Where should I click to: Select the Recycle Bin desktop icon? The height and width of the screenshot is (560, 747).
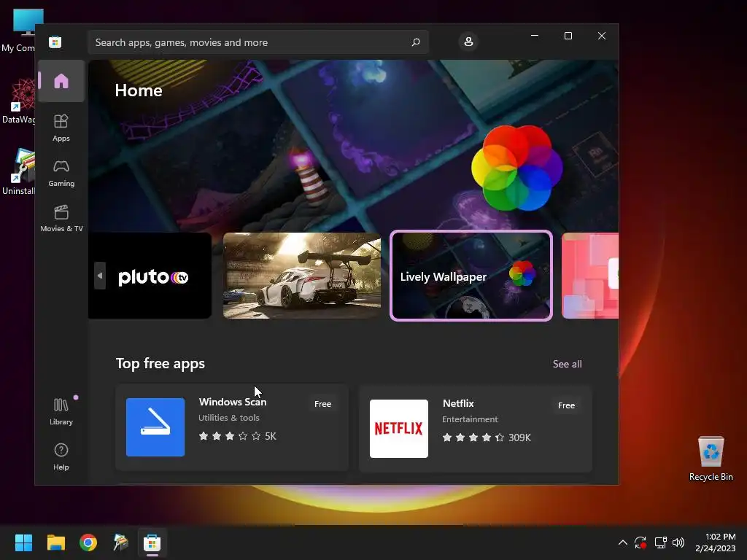(711, 458)
